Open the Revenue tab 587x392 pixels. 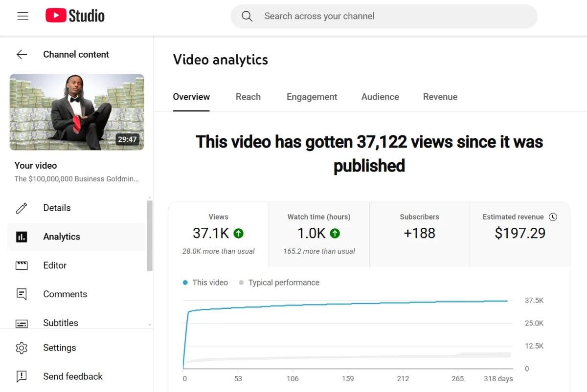440,97
